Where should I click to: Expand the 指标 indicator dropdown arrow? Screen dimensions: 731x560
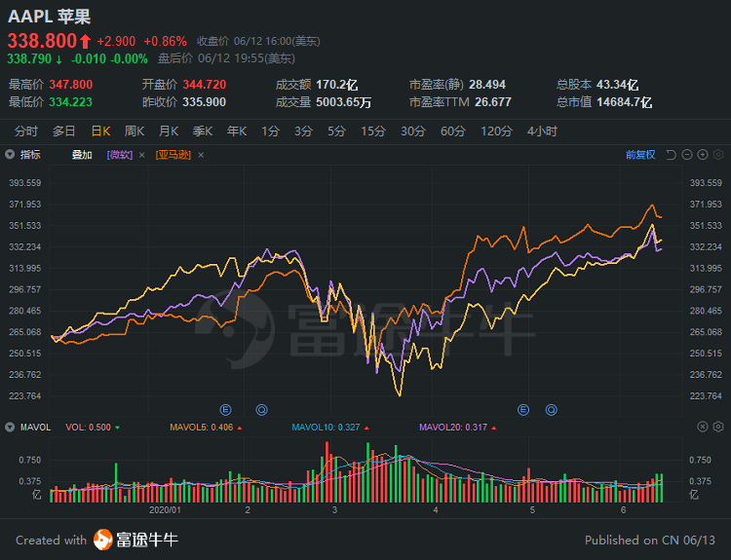pyautogui.click(x=10, y=155)
